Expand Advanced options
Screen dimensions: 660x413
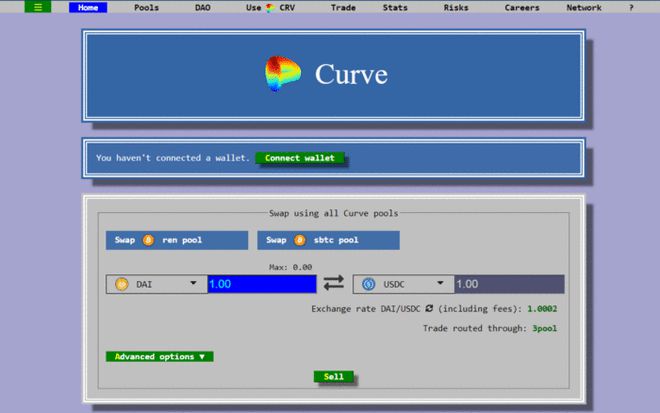point(160,356)
